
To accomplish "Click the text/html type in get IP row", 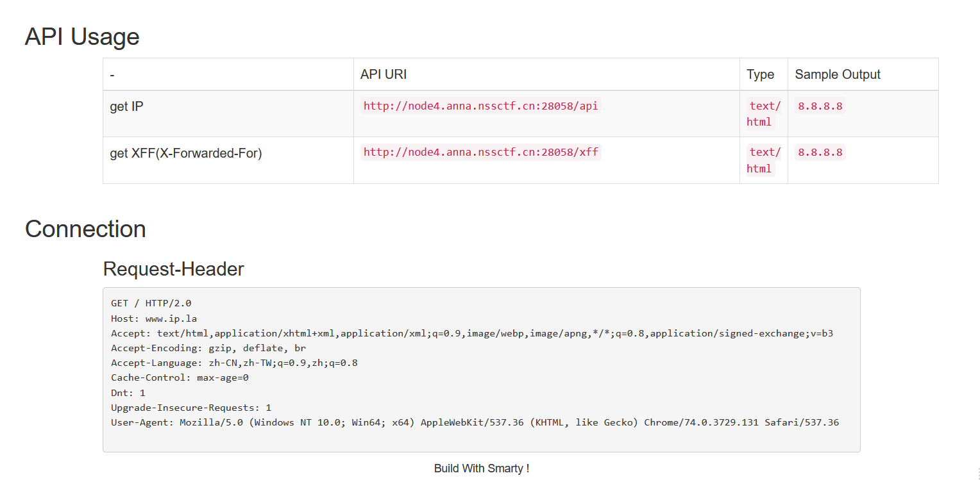I will coord(763,114).
